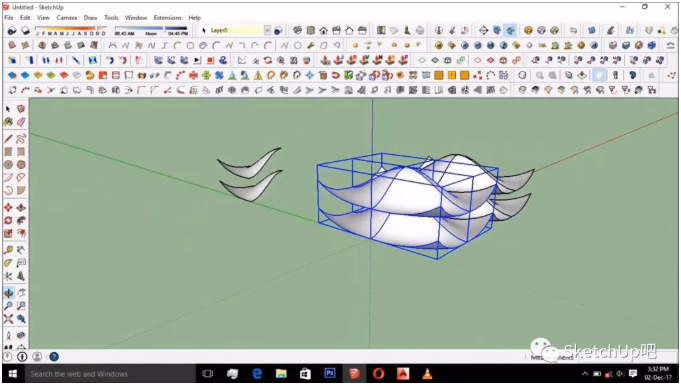The height and width of the screenshot is (384, 681).
Task: Pick the Rotate tool
Action: pyautogui.click(x=8, y=220)
